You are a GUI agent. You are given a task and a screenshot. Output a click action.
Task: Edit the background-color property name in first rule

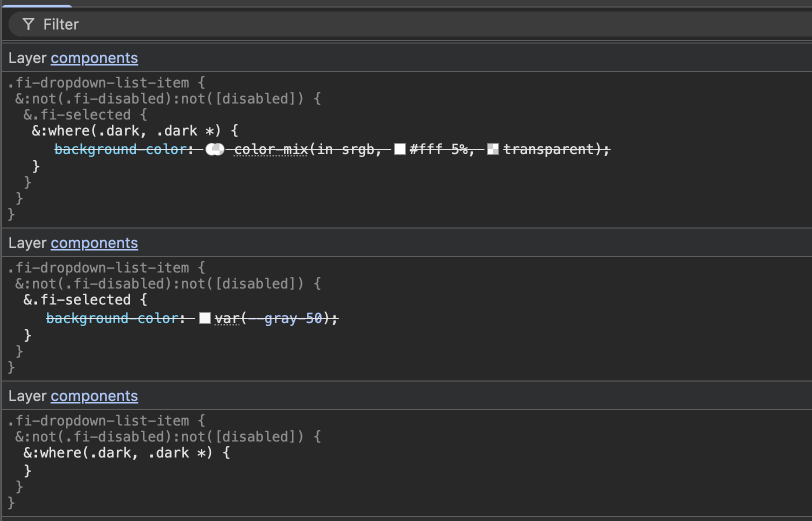121,149
